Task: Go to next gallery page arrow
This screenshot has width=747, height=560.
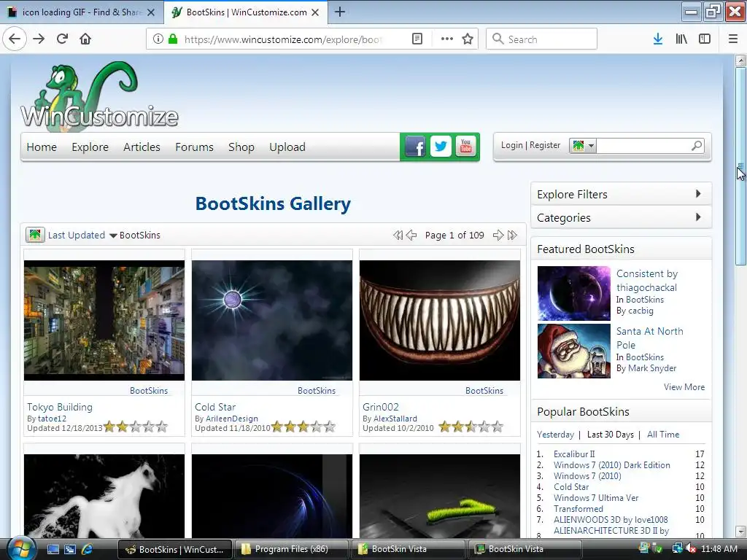Action: coord(498,236)
